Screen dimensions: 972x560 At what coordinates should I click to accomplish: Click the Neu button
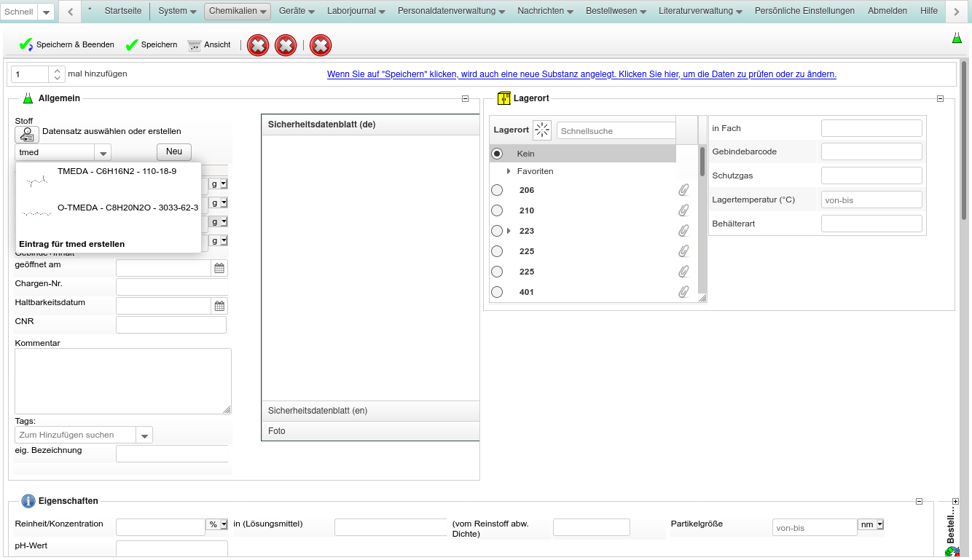pos(174,151)
